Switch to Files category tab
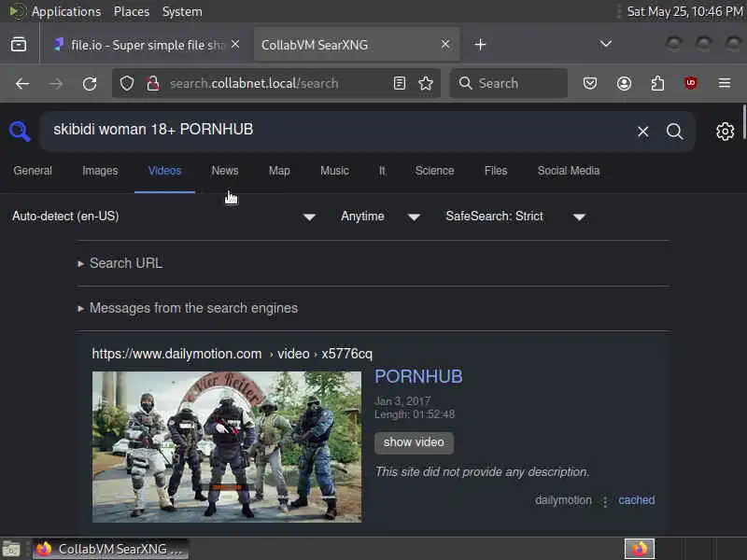747x560 pixels. tap(496, 171)
